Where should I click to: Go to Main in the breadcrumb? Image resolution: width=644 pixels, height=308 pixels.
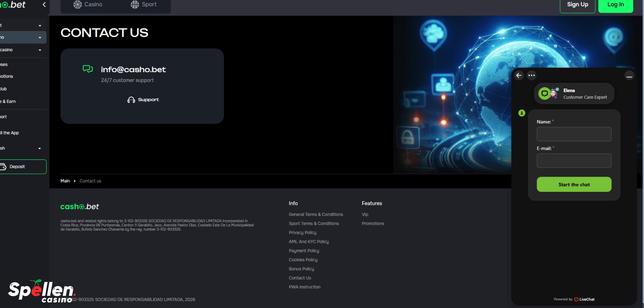65,181
